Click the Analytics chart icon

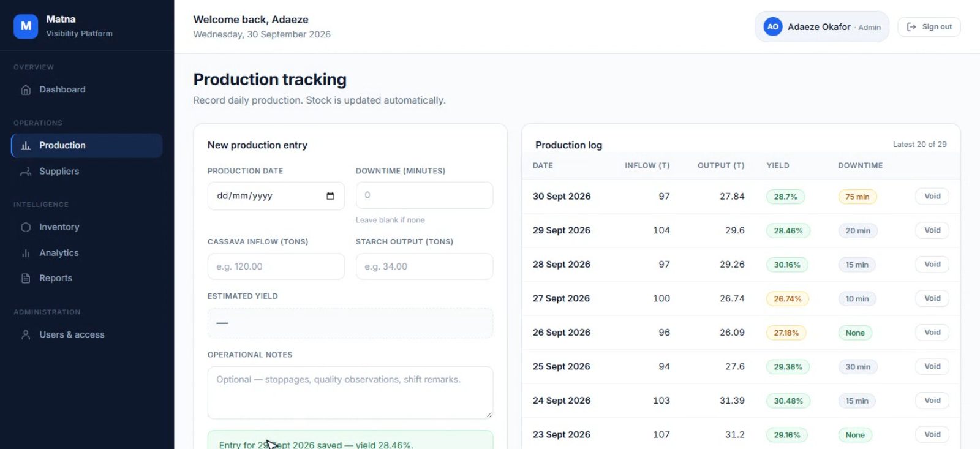(26, 253)
